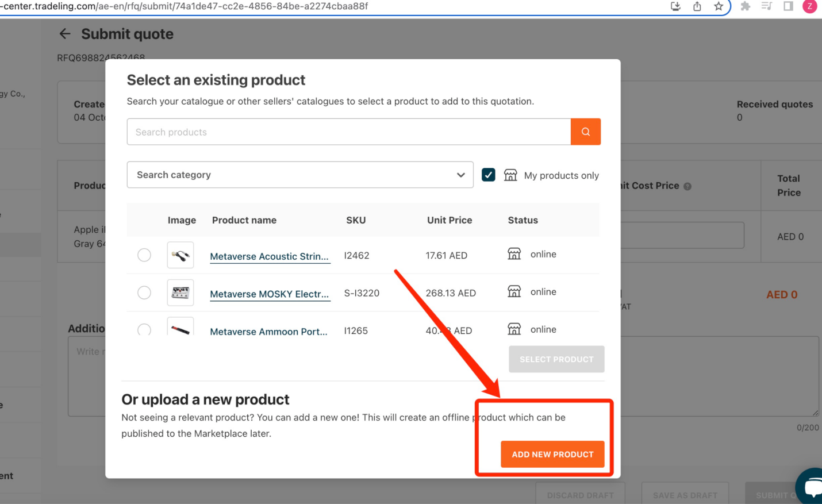Click the install app icon in address bar
Screen dimensions: 822x504
(x=675, y=6)
